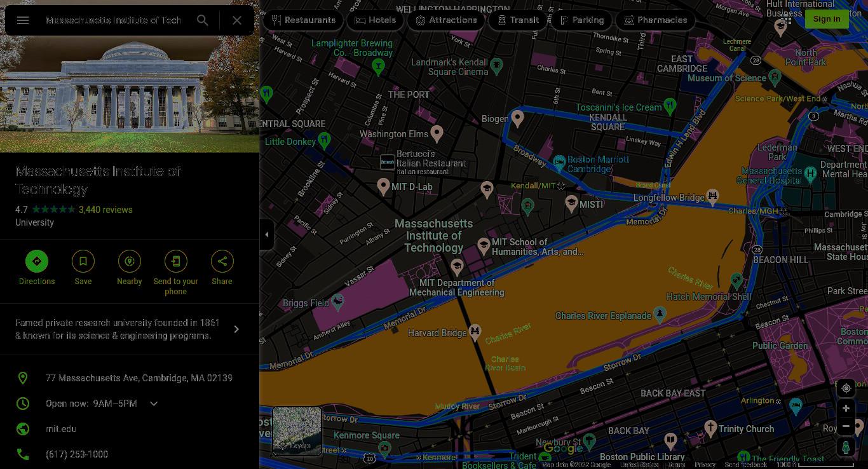Select the MISTI map pin
Image resolution: width=868 pixels, height=469 pixels.
(571, 203)
